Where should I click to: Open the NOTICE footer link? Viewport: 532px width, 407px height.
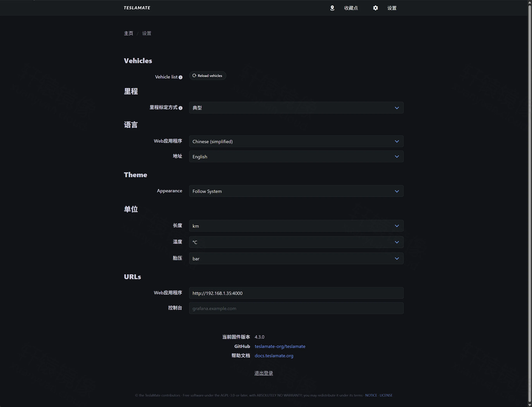(371, 395)
